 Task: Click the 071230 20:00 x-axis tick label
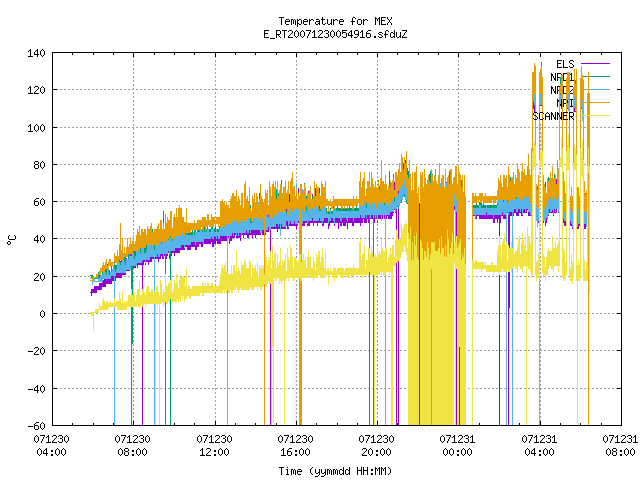(376, 446)
